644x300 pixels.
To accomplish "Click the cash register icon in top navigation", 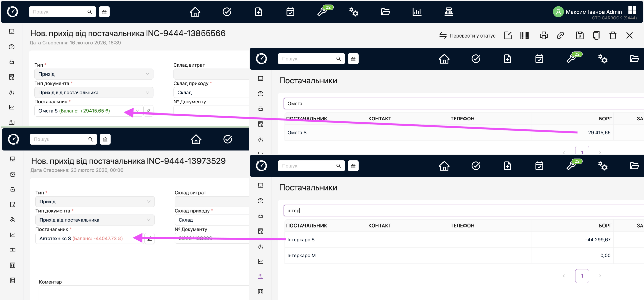I will point(448,12).
